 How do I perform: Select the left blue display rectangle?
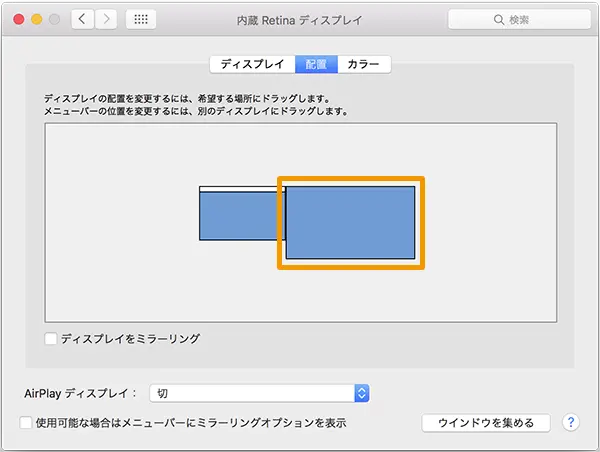(238, 217)
